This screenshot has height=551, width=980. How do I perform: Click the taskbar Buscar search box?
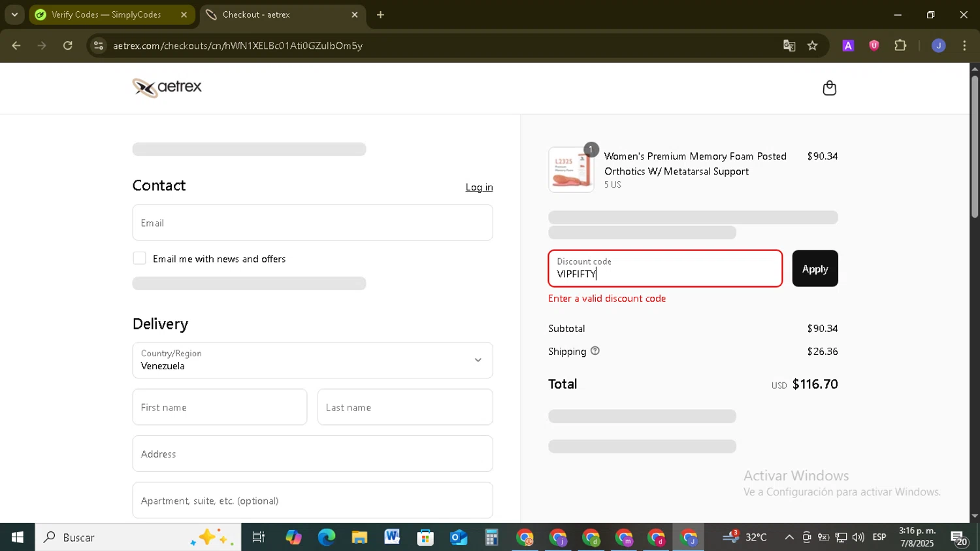138,537
